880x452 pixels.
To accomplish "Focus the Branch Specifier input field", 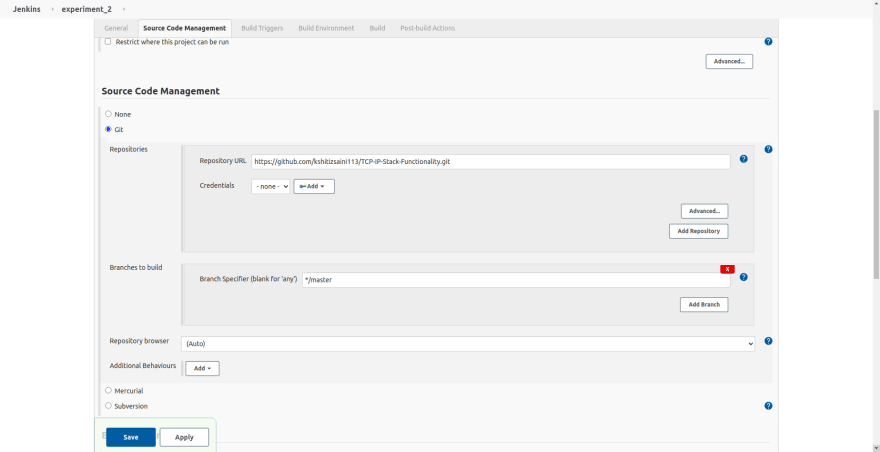I will pyautogui.click(x=516, y=280).
